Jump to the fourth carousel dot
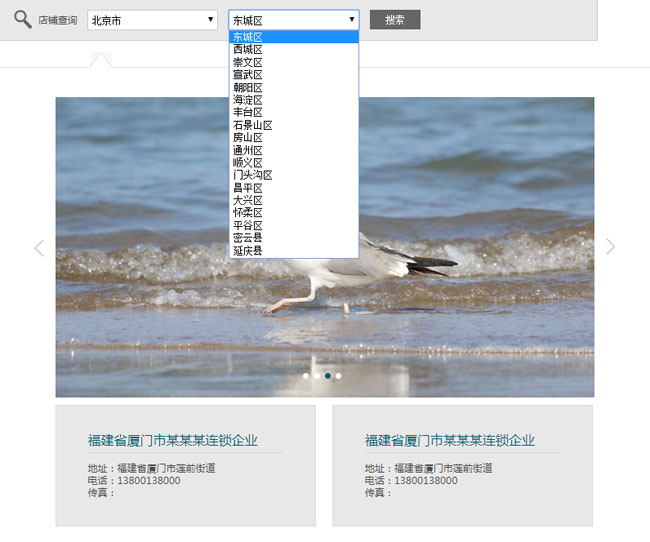Image resolution: width=650 pixels, height=542 pixels. pos(339,376)
